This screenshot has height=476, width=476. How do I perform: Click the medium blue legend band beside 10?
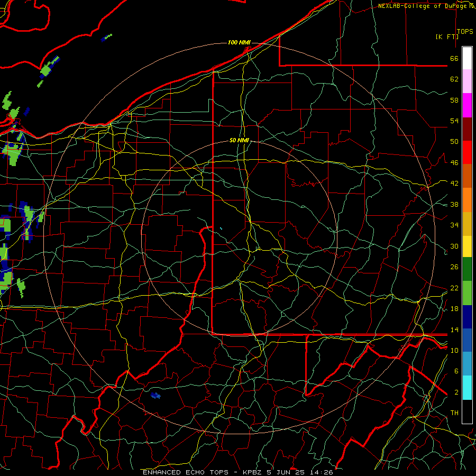(467, 340)
